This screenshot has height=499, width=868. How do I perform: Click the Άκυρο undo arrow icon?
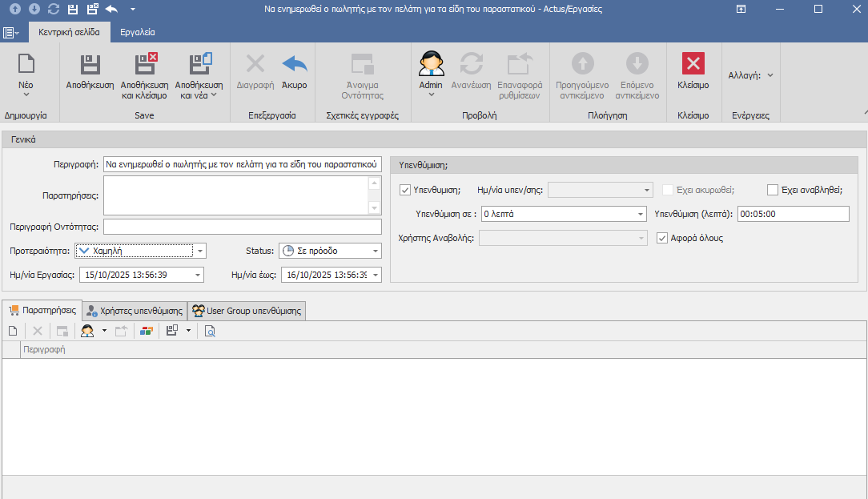coord(294,65)
